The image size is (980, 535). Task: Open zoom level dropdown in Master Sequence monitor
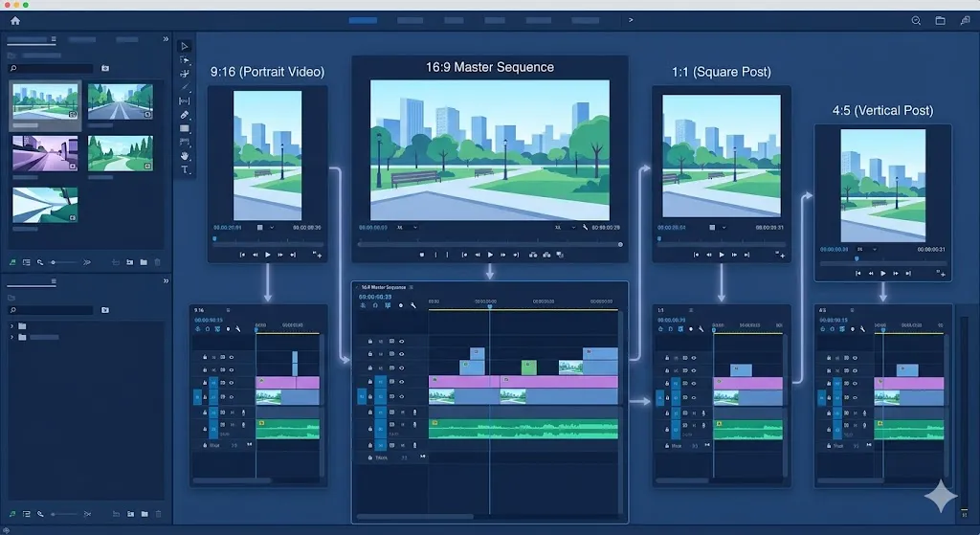[408, 228]
